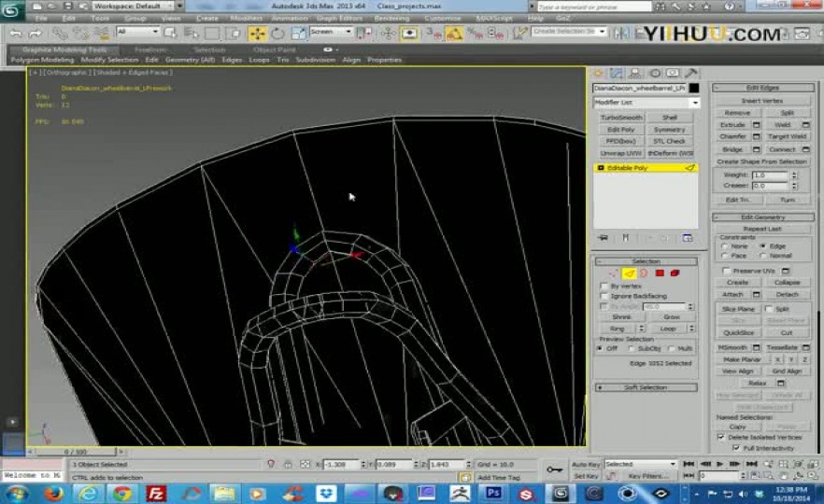Open the Extrude settings box icon

756,125
